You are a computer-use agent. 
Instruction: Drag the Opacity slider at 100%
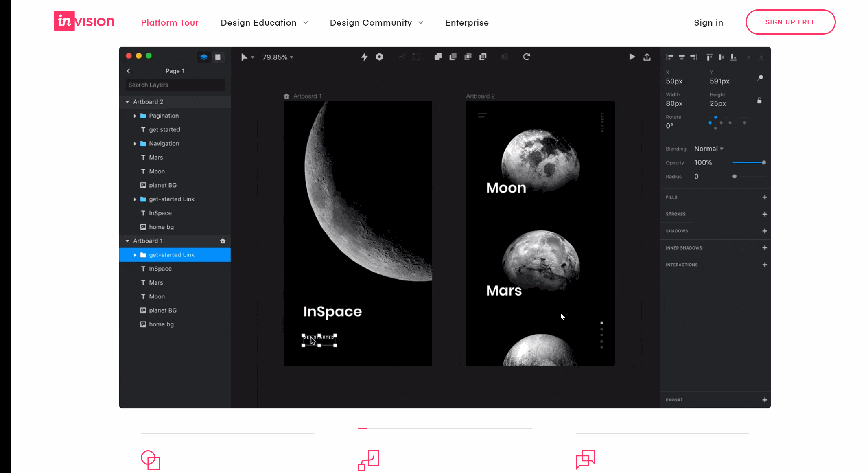pos(764,162)
